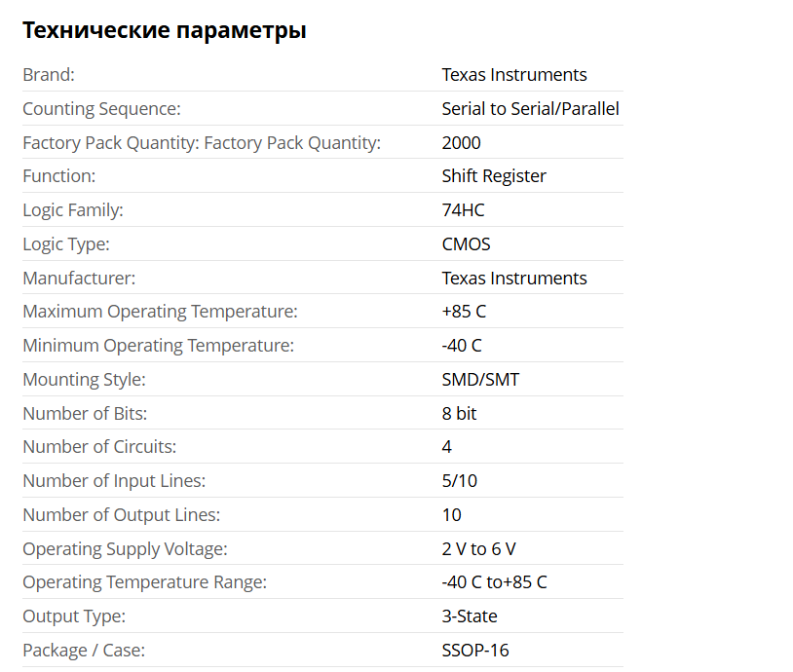Click the '-40 C' minimum temperature value

click(x=462, y=346)
